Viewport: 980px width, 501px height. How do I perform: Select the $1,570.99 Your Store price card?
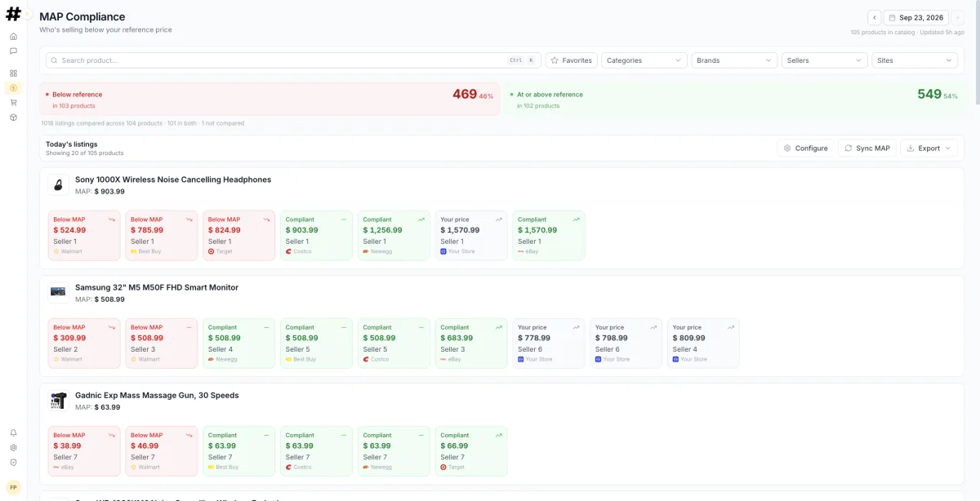(471, 236)
